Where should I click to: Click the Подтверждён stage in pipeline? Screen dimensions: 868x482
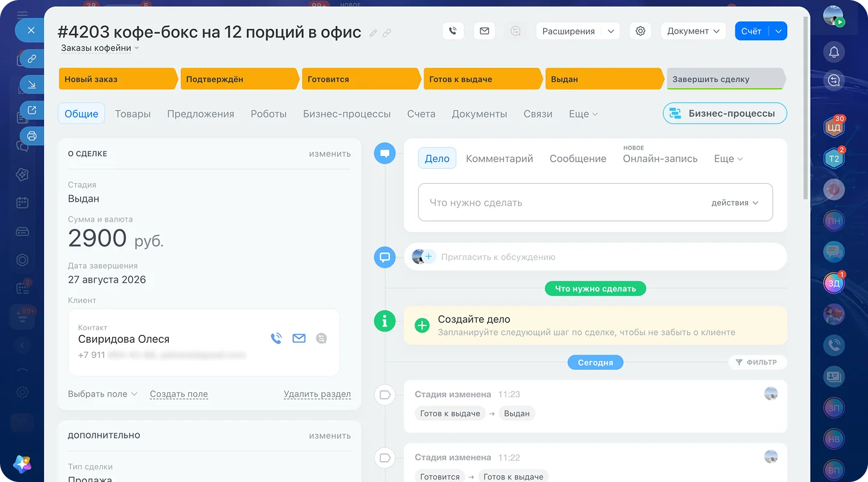[x=239, y=79]
